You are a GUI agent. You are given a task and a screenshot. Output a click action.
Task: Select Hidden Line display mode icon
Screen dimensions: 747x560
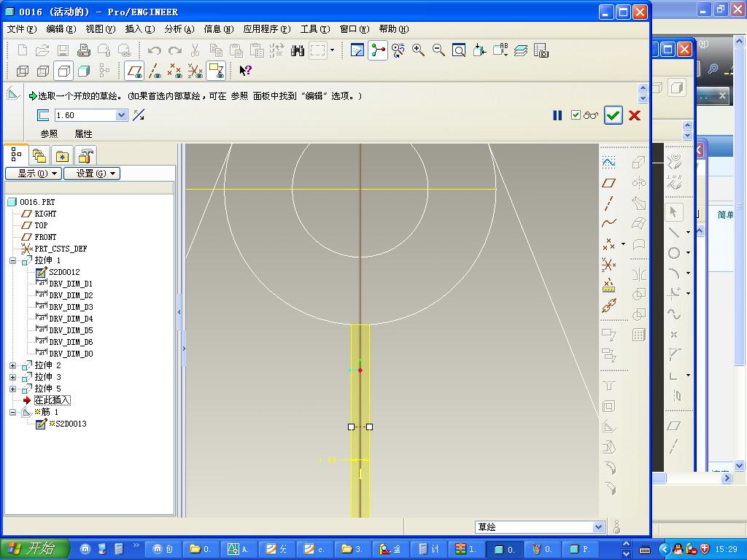point(43,71)
